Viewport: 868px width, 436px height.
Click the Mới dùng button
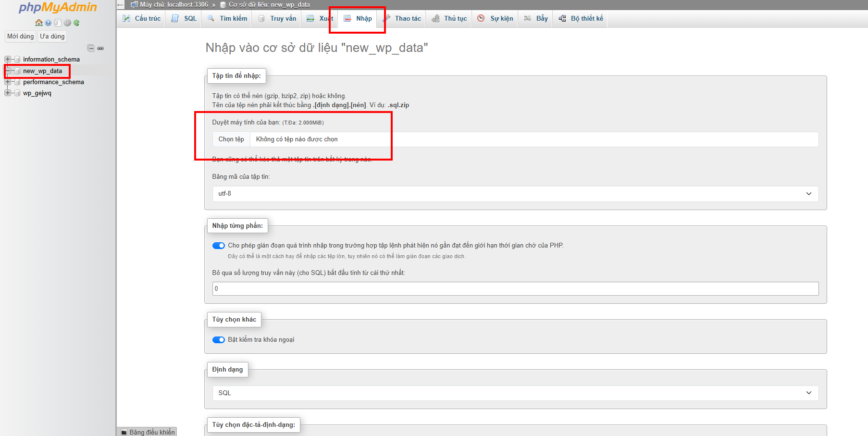tap(21, 36)
